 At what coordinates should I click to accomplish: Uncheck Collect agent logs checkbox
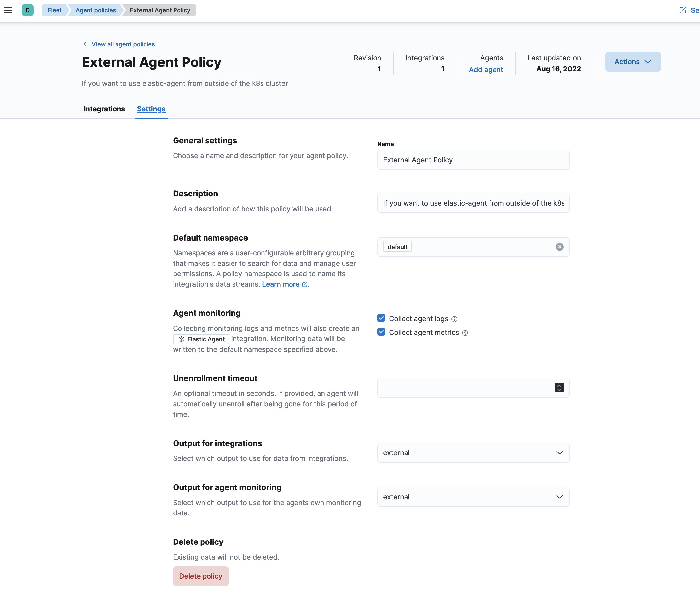(381, 318)
